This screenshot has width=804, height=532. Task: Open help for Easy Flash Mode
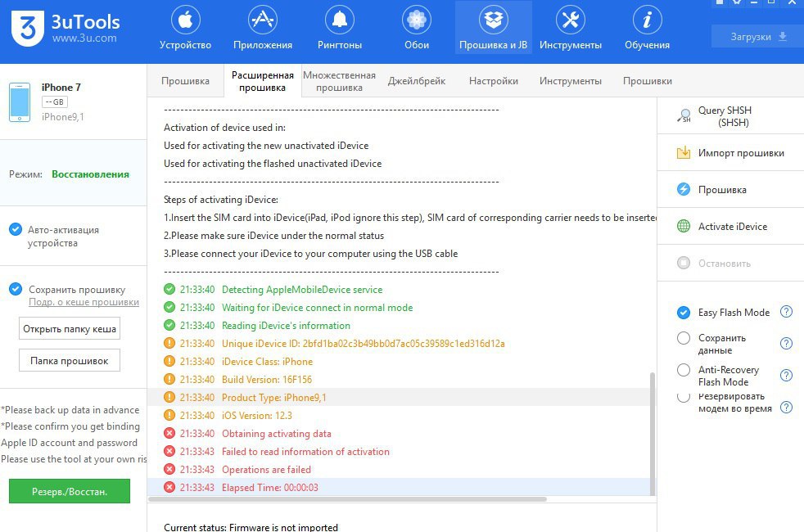coord(786,312)
